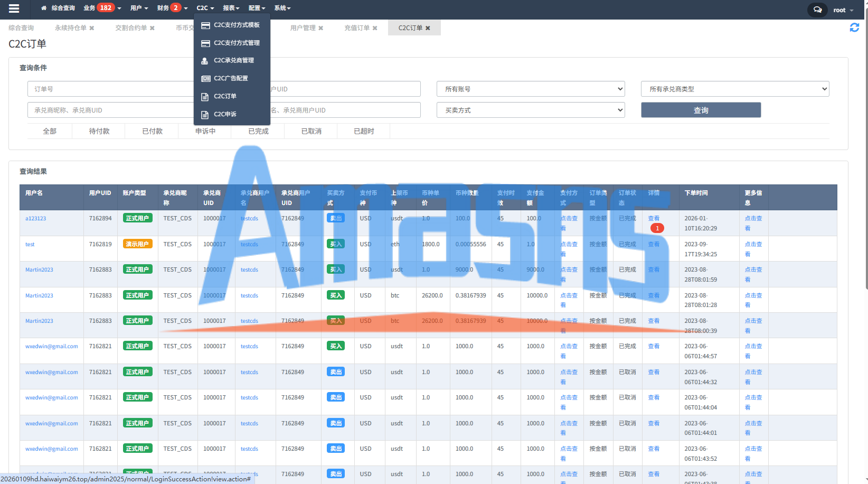
Task: Click the 查询 search button
Action: pyautogui.click(x=701, y=110)
